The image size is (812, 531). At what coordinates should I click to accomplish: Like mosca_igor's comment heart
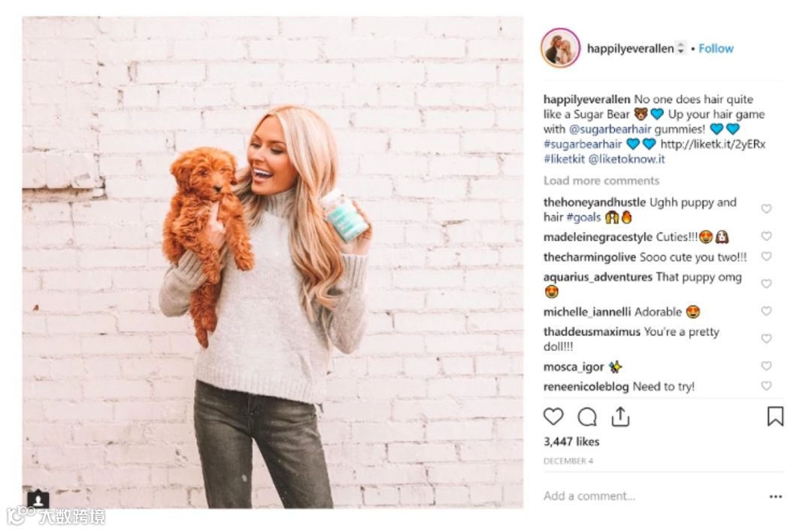[766, 366]
